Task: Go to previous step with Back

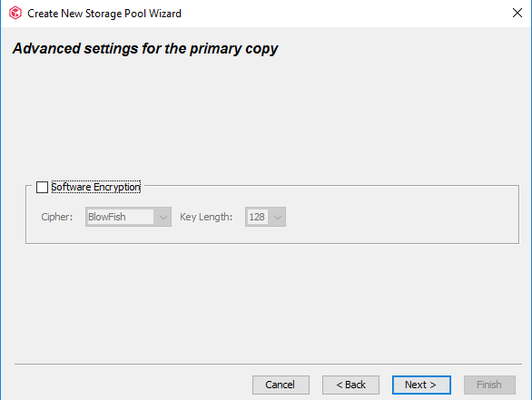Action: (350, 385)
